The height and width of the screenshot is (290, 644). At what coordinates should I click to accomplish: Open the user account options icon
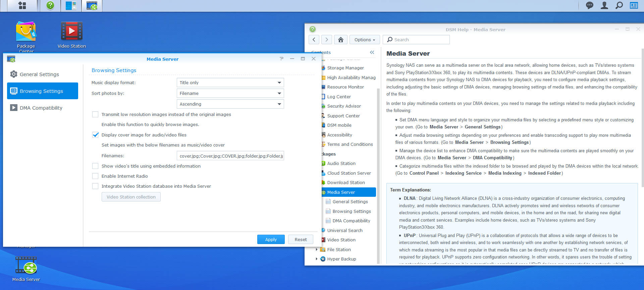click(x=604, y=5)
